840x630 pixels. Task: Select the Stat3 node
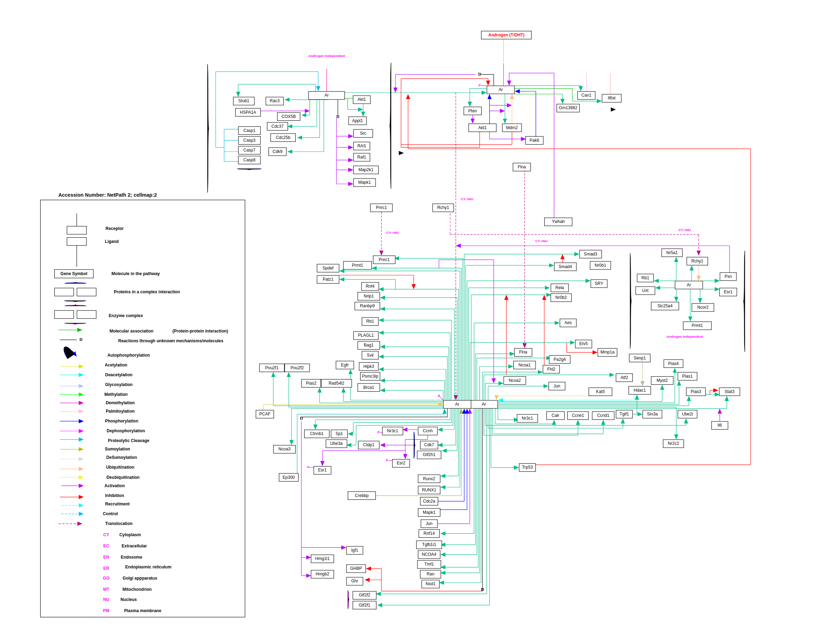729,392
